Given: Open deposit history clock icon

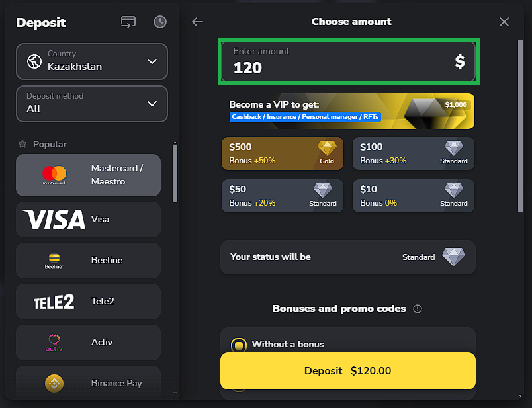Looking at the screenshot, I should (x=160, y=22).
